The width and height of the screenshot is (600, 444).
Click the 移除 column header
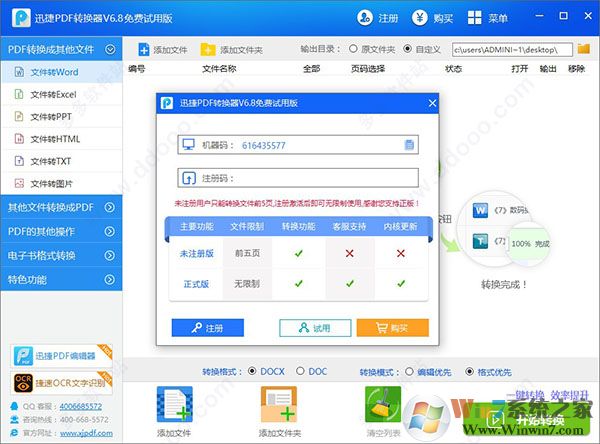(576, 69)
